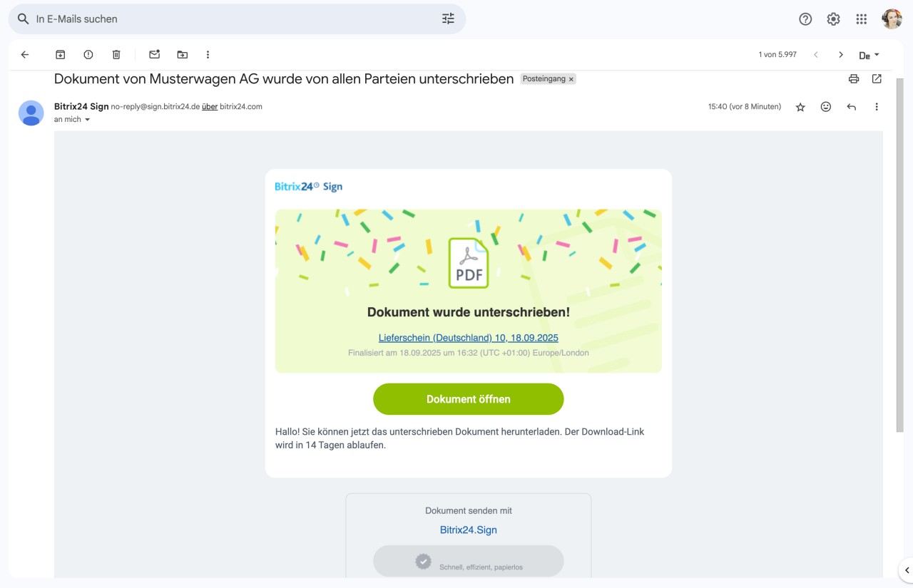Click the Move to folder icon

pyautogui.click(x=183, y=55)
